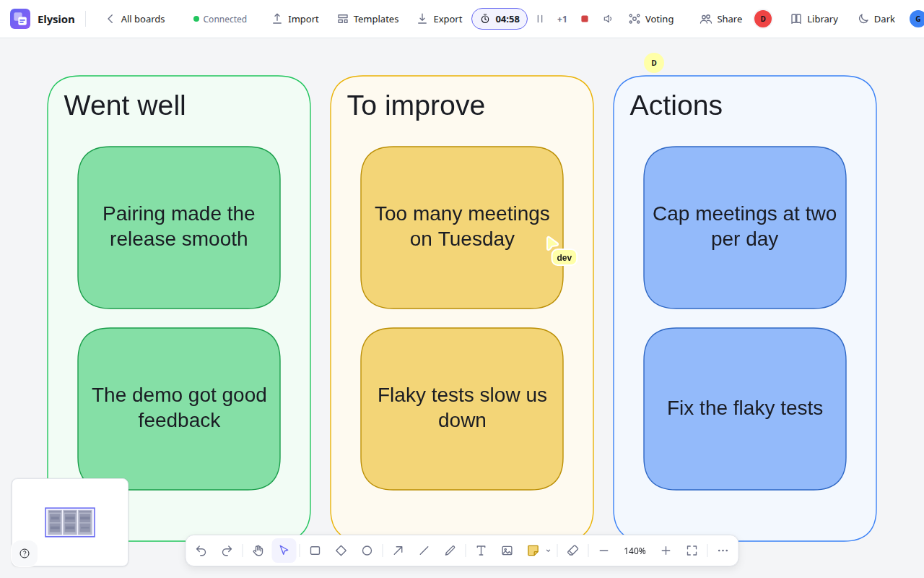Viewport: 924px width, 578px height.
Task: Select the Hand pan tool
Action: (258, 551)
